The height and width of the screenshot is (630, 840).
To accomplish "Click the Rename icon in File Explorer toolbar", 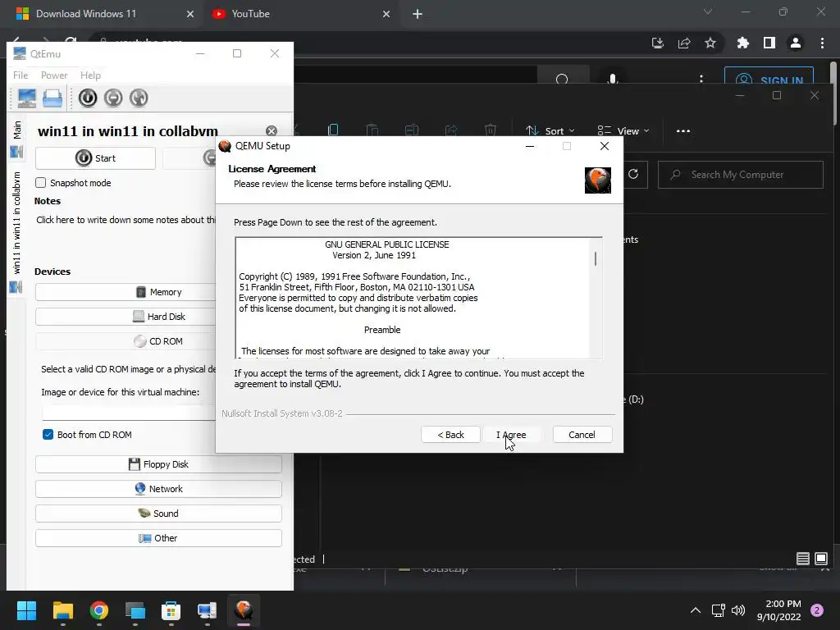I will click(x=412, y=130).
